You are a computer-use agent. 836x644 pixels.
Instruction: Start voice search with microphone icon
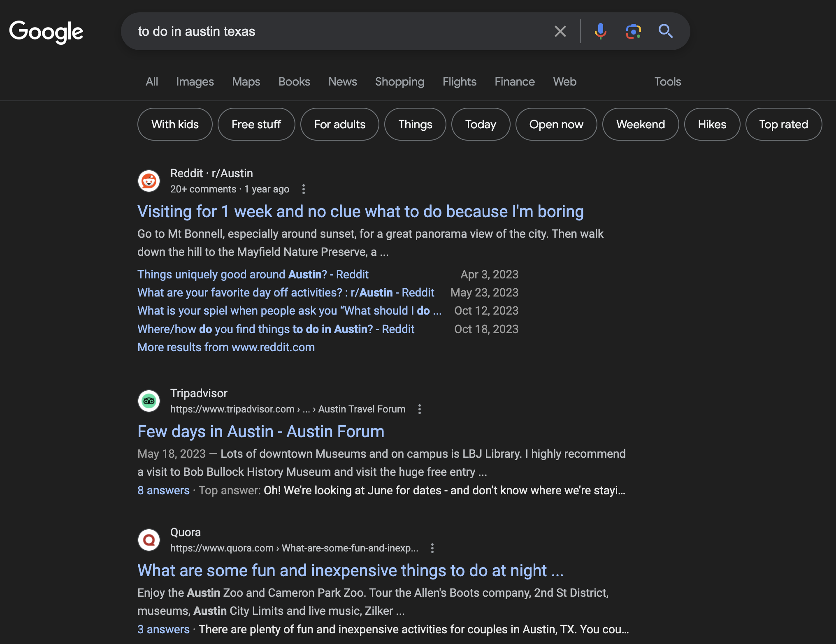click(x=600, y=31)
